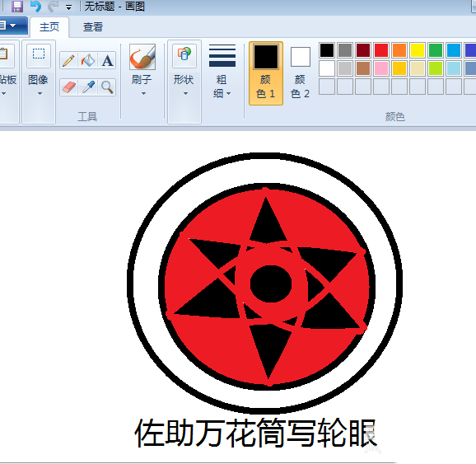Pick the dark gray color swatch
This screenshot has width=476, height=464.
pyautogui.click(x=345, y=50)
